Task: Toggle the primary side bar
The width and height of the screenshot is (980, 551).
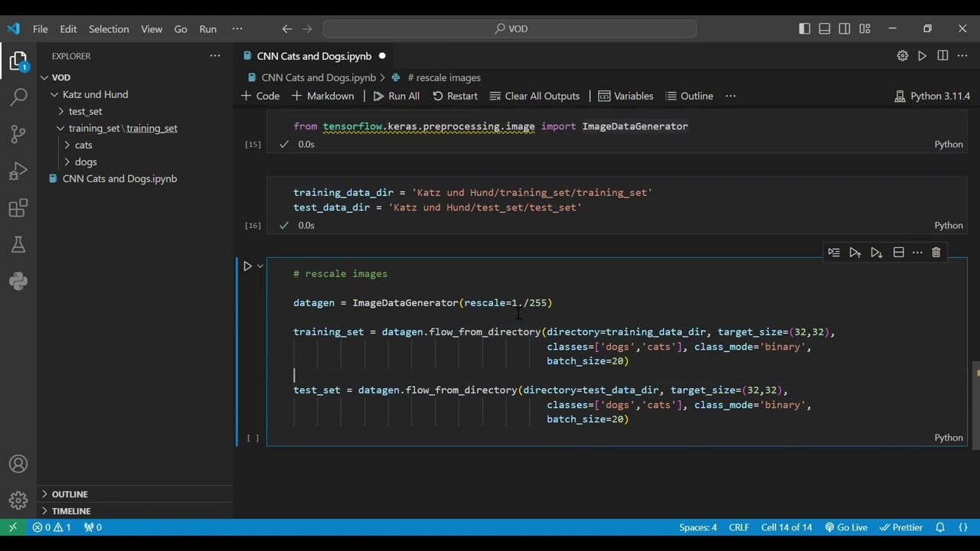Action: click(804, 28)
